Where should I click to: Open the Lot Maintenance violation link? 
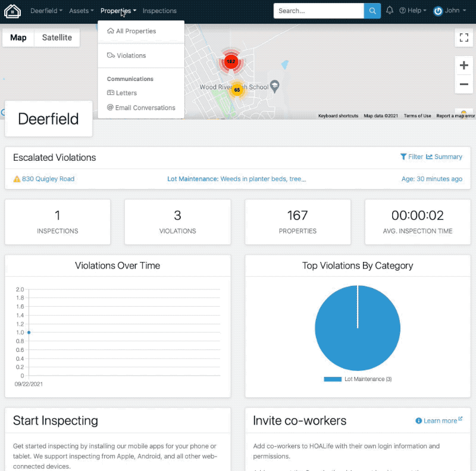[x=236, y=179]
